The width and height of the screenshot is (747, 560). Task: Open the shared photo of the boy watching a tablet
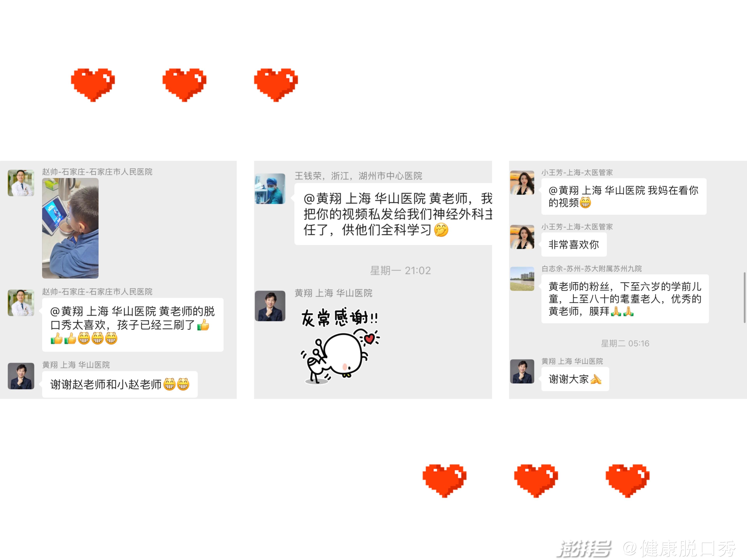[70, 228]
